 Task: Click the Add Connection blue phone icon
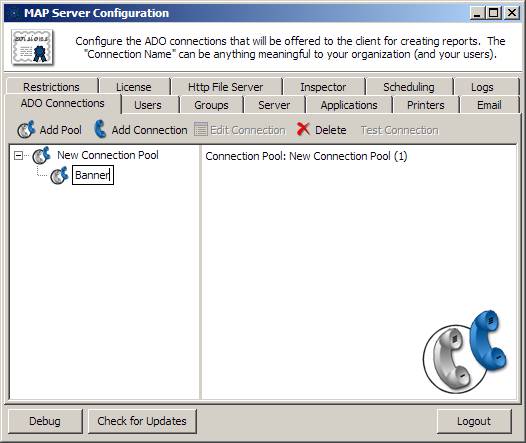click(x=100, y=129)
